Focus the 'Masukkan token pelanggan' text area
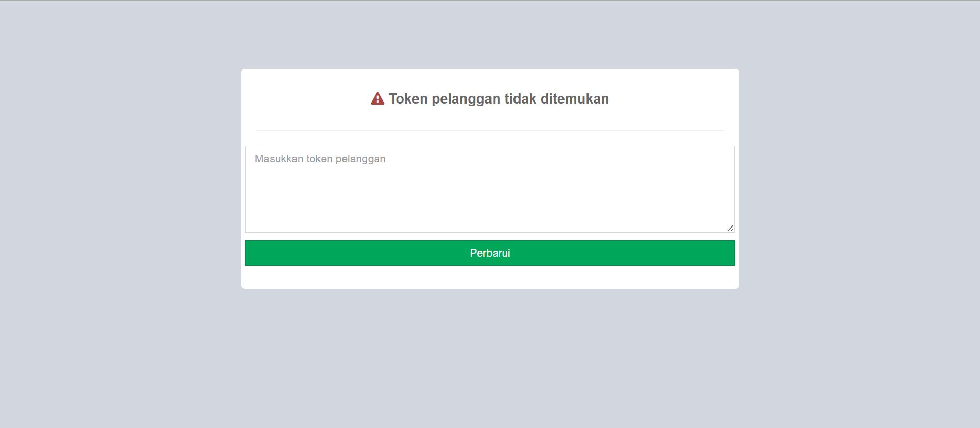The height and width of the screenshot is (428, 980). [490, 189]
